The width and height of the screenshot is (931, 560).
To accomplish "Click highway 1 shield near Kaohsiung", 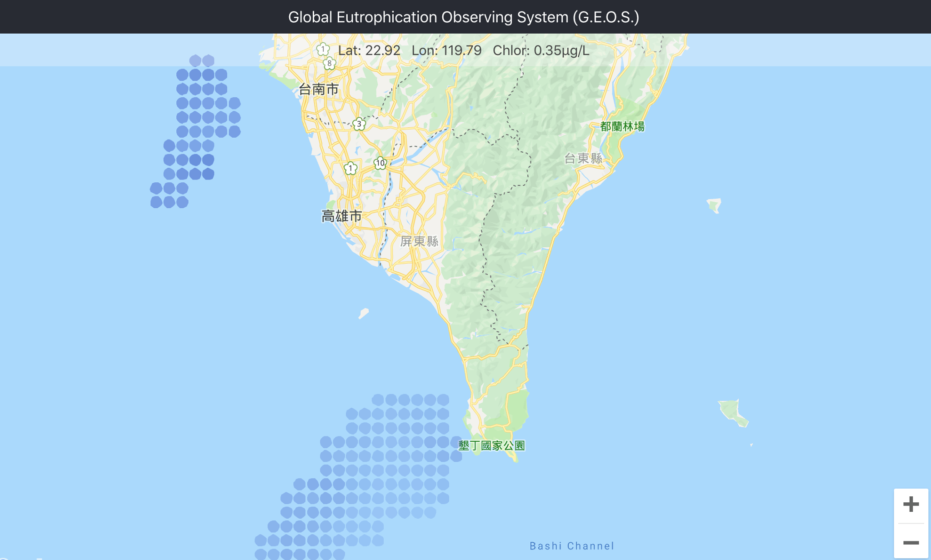I will coord(350,168).
